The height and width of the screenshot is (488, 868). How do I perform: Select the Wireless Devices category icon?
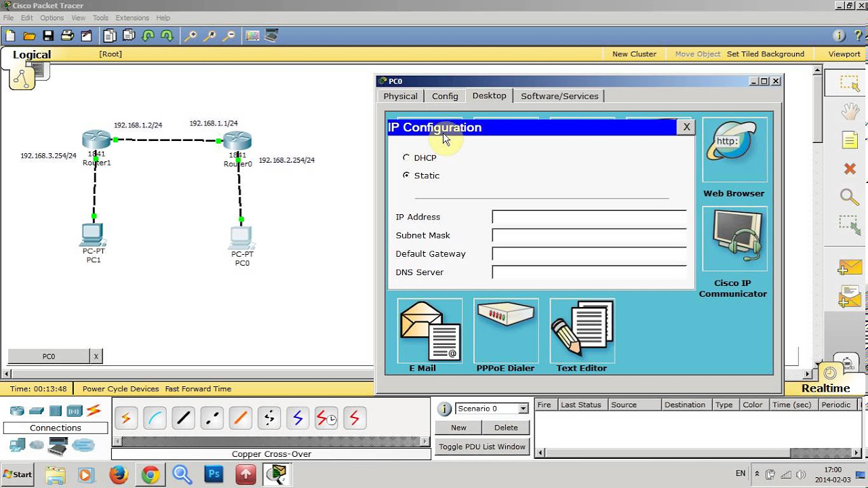(x=75, y=411)
